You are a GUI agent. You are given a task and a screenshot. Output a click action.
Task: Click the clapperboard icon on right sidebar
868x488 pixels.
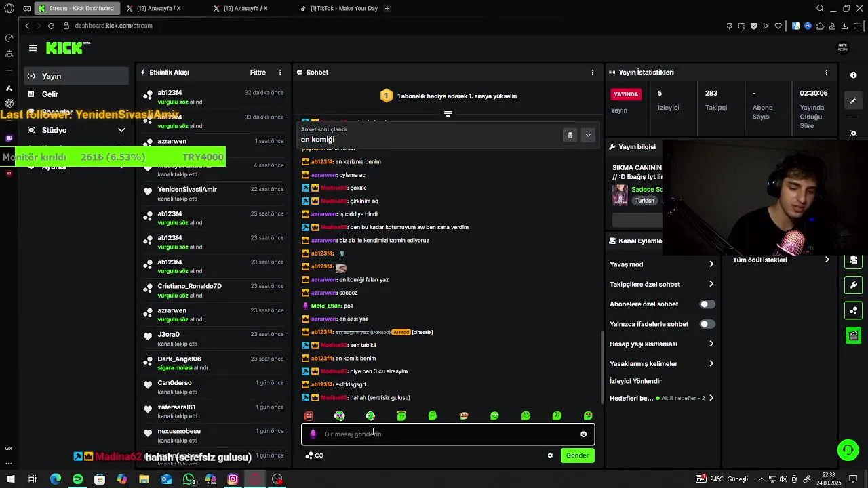coord(854,335)
